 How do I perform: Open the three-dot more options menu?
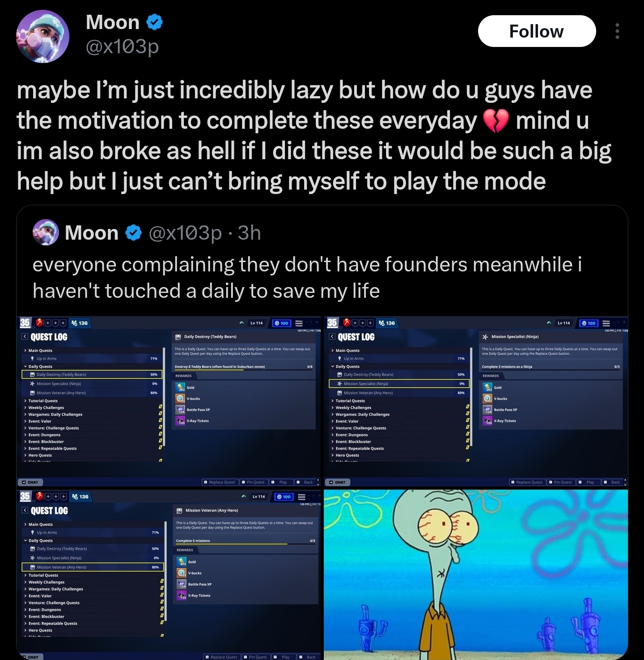(x=617, y=31)
